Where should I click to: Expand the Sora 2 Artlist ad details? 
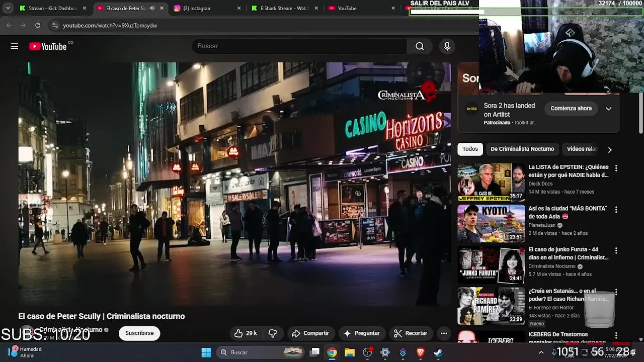click(x=608, y=109)
